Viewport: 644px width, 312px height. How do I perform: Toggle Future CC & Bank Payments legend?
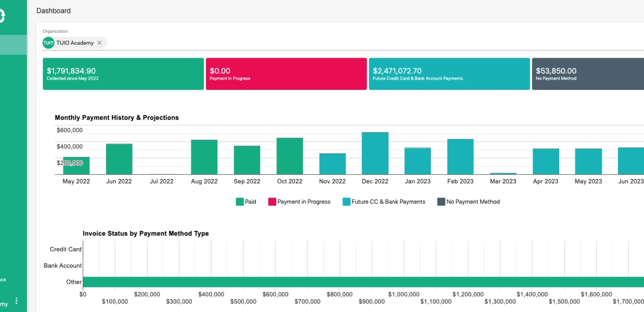(384, 202)
